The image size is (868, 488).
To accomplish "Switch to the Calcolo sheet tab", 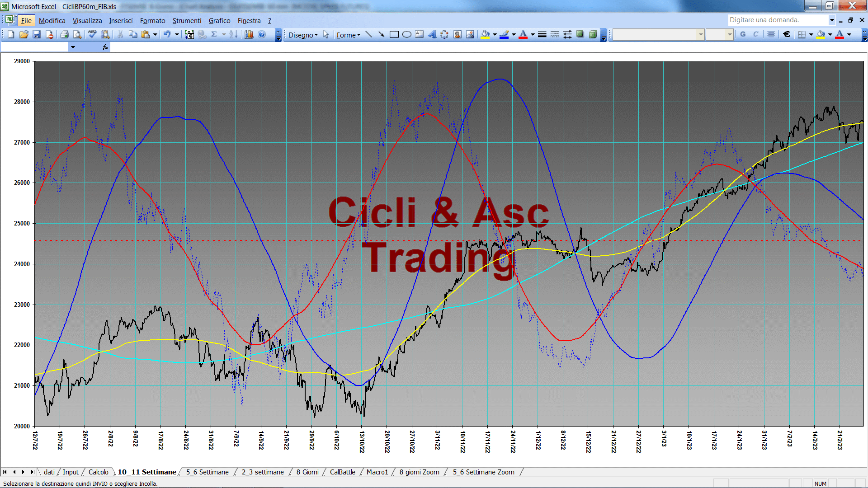I will [98, 472].
